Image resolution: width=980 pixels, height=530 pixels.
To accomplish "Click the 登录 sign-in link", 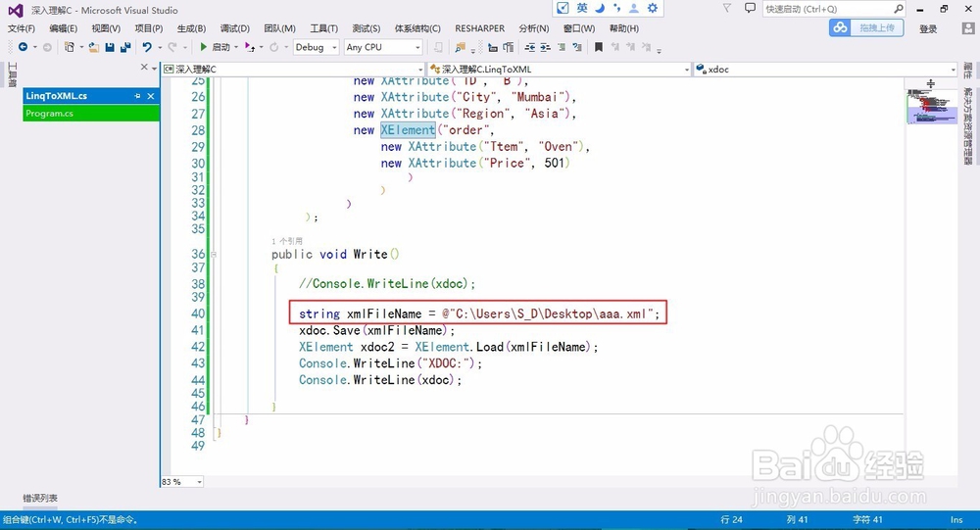I will (x=928, y=28).
